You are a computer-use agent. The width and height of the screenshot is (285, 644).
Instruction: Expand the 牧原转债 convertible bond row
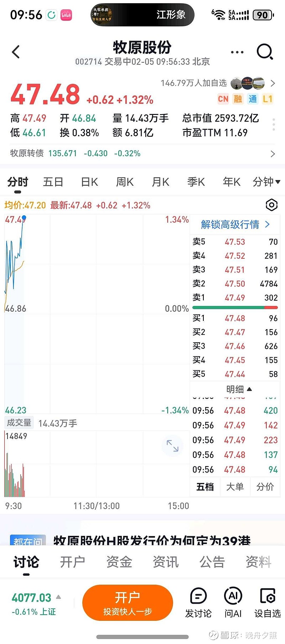point(273,154)
